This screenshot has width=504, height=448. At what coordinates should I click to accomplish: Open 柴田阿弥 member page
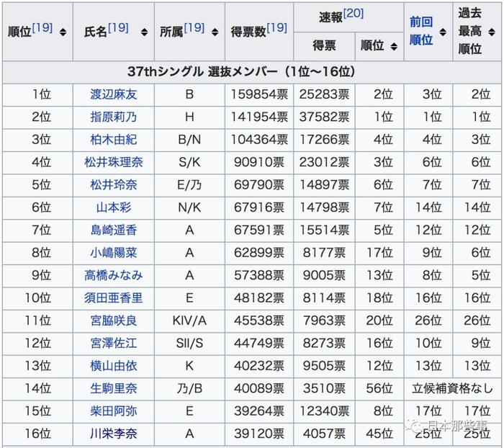click(x=114, y=411)
